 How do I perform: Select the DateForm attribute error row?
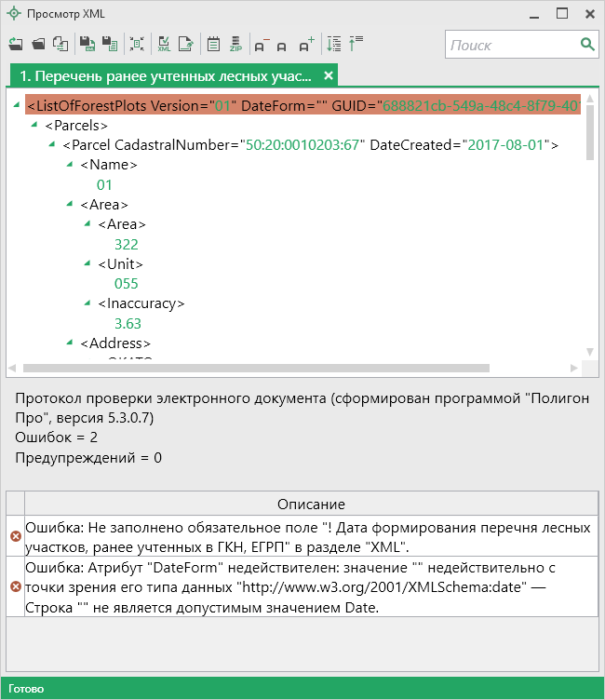307,586
